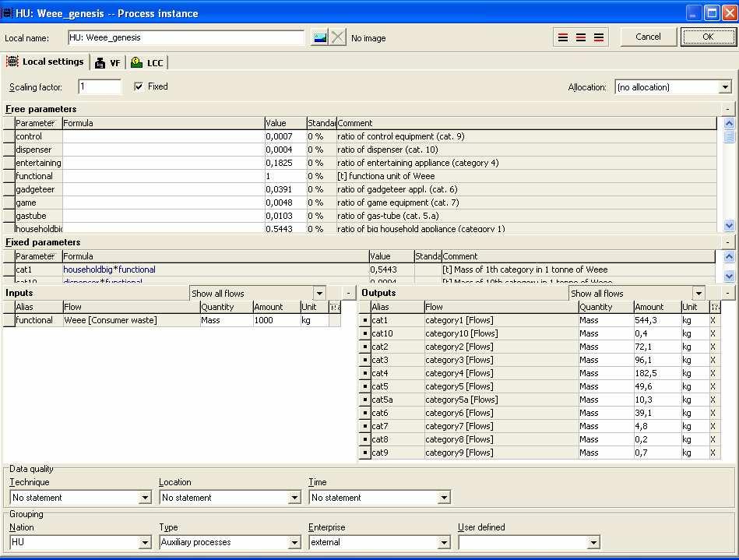Click the Comment header in Free parameters
Viewport: 739px width, 560px height.
(526, 123)
